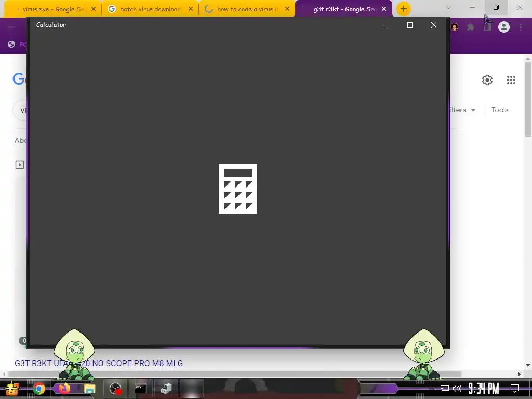Image resolution: width=532 pixels, height=399 pixels.
Task: Open Google search settings gear
Action: click(487, 80)
